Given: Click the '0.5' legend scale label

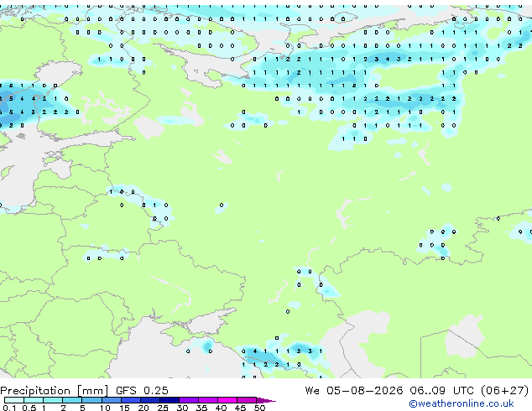Looking at the screenshot, I should (29, 408).
